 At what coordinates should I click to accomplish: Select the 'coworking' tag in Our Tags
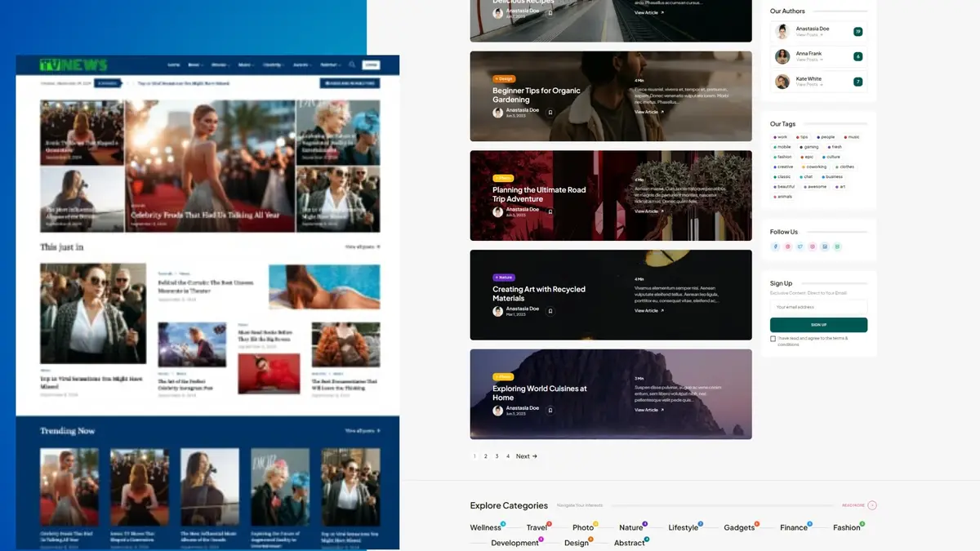[x=814, y=167]
